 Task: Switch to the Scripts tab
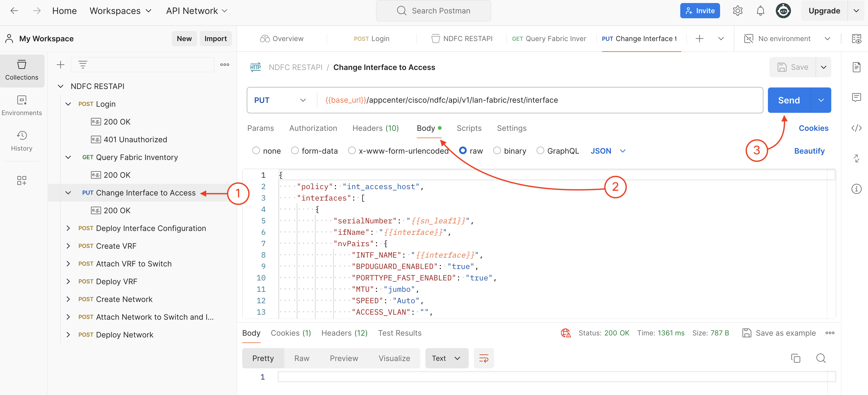469,128
